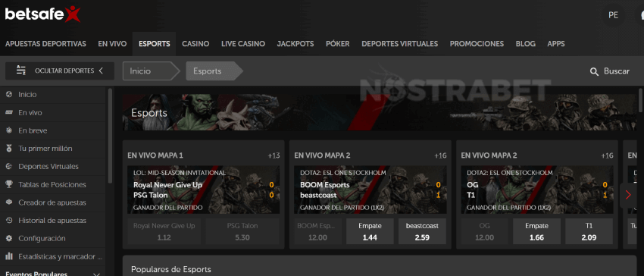Click the main page scrollbar

[x=641, y=100]
